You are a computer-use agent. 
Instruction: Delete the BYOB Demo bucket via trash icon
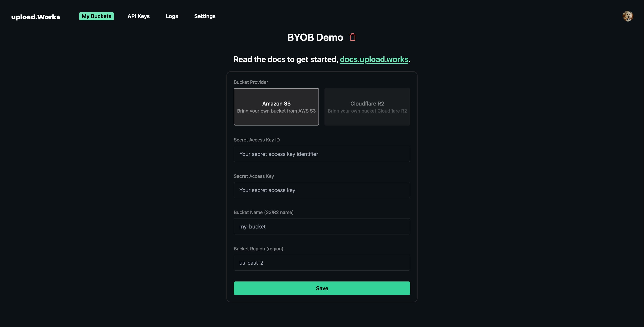point(353,37)
